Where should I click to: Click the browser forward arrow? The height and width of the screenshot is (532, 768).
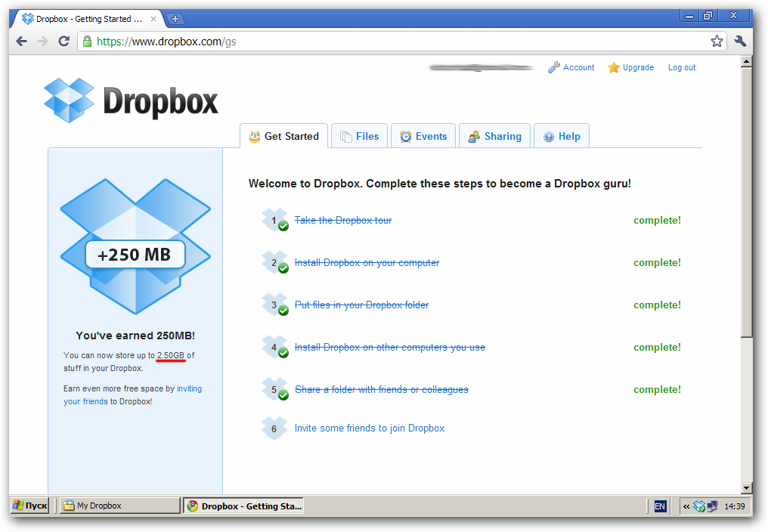(x=42, y=41)
